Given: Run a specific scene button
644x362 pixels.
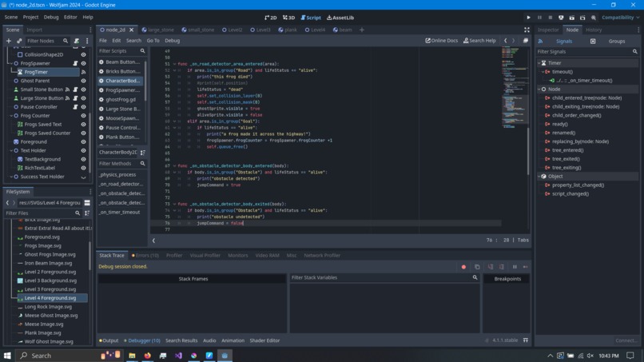Looking at the screenshot, I should pos(582,18).
